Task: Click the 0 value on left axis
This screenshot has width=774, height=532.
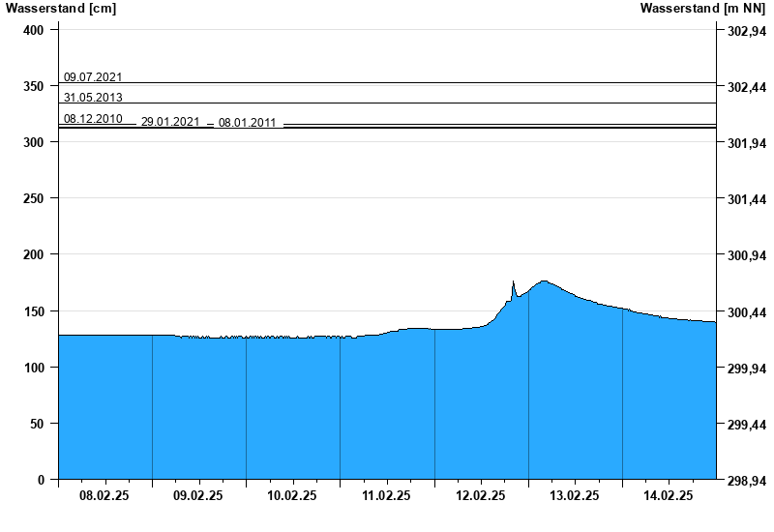Action: pos(41,480)
